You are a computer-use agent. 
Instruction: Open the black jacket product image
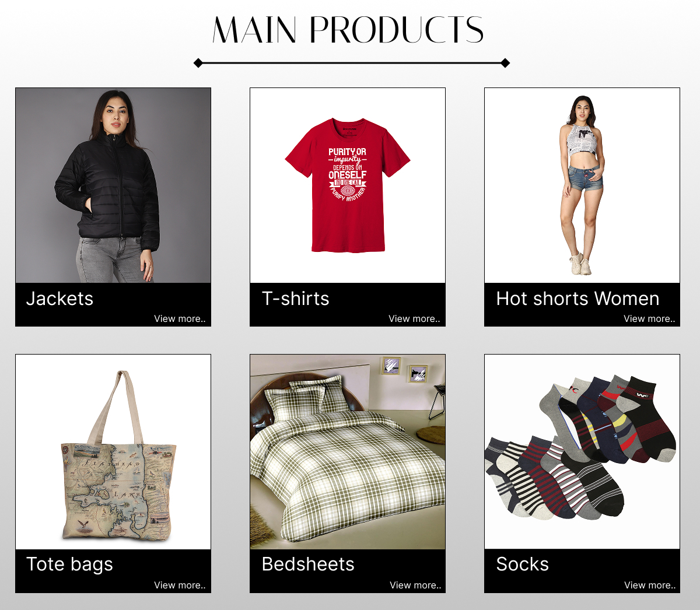(113, 185)
